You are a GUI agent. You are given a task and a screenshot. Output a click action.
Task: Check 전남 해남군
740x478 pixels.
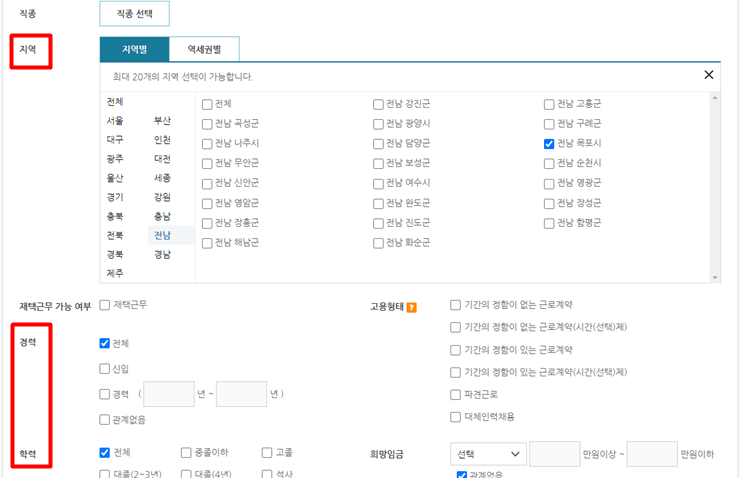[207, 243]
